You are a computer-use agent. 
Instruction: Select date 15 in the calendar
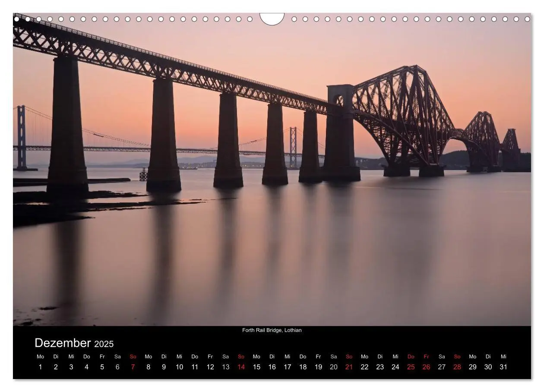pos(256,367)
